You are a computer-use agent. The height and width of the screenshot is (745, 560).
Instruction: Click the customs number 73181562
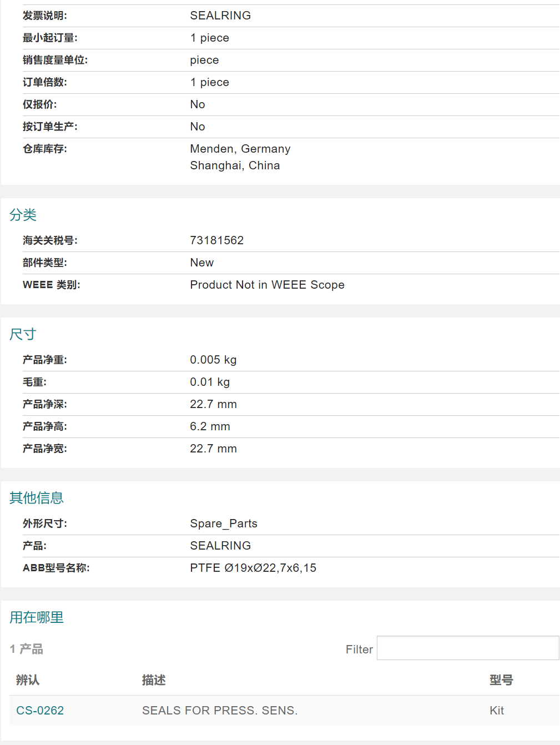tap(216, 240)
